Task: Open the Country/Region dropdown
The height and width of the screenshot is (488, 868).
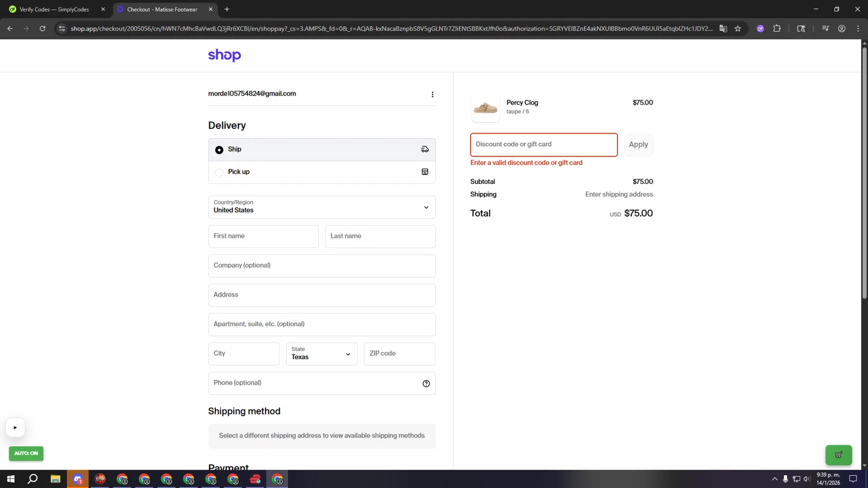Action: (x=322, y=207)
